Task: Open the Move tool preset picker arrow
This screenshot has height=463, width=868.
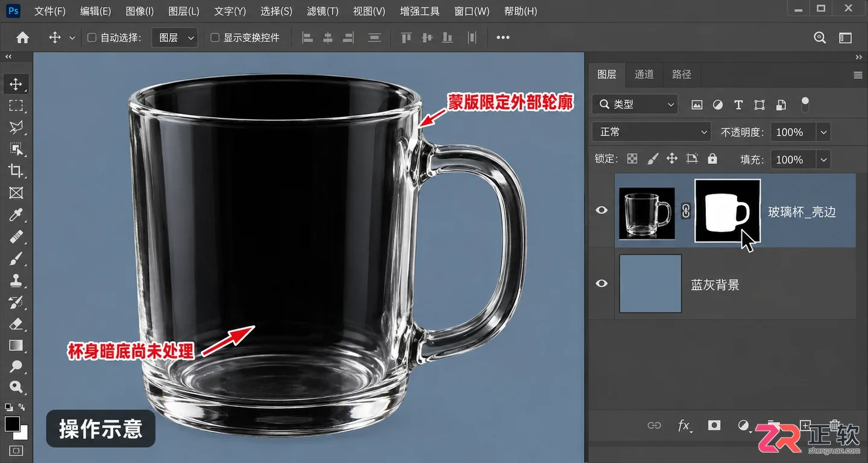Action: click(x=72, y=38)
